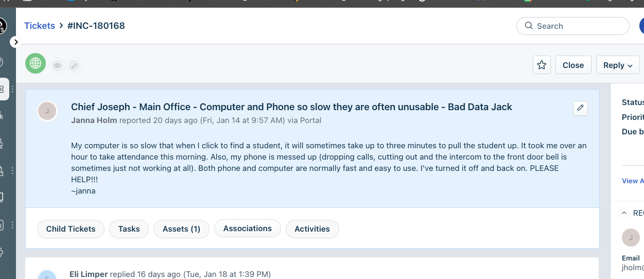
Task: Click the requester avatar in right panel
Action: point(631,237)
